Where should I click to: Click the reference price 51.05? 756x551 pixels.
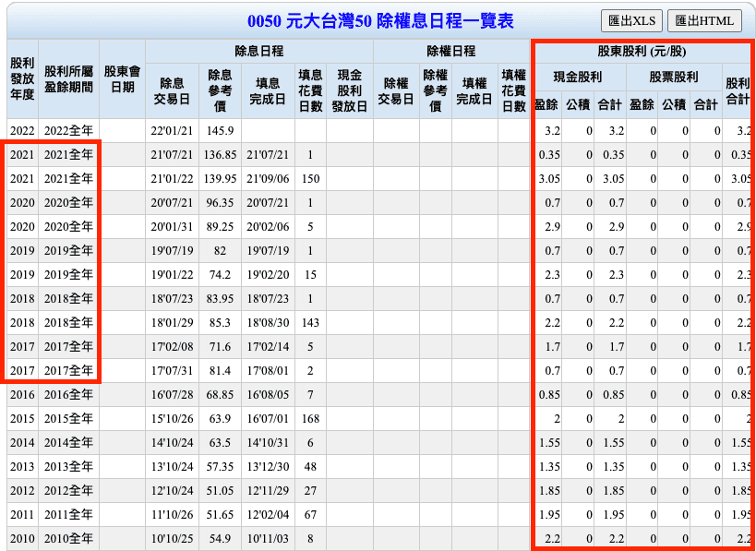point(220,491)
